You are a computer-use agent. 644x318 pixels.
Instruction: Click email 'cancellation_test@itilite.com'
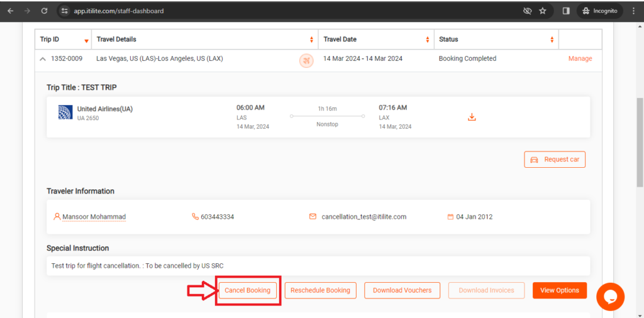coord(364,217)
